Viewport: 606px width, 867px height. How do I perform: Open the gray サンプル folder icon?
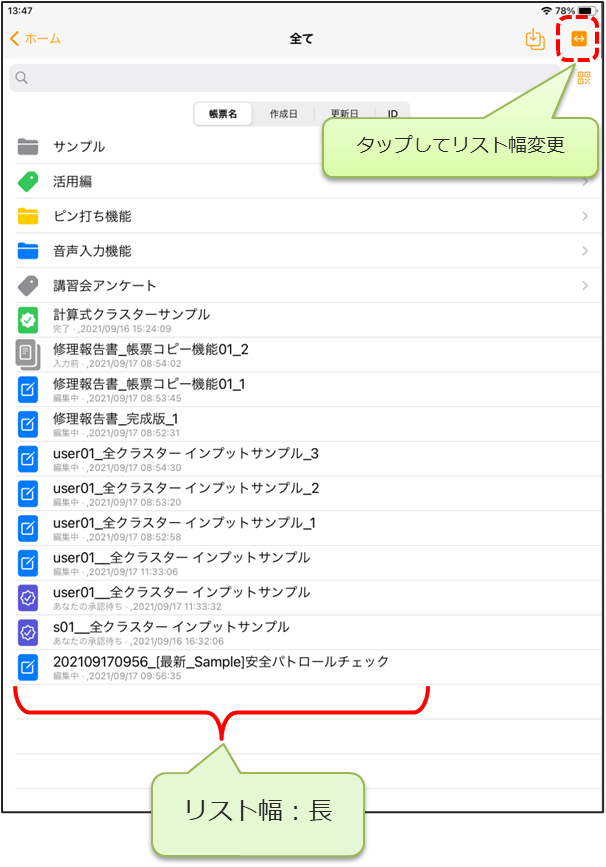(28, 147)
